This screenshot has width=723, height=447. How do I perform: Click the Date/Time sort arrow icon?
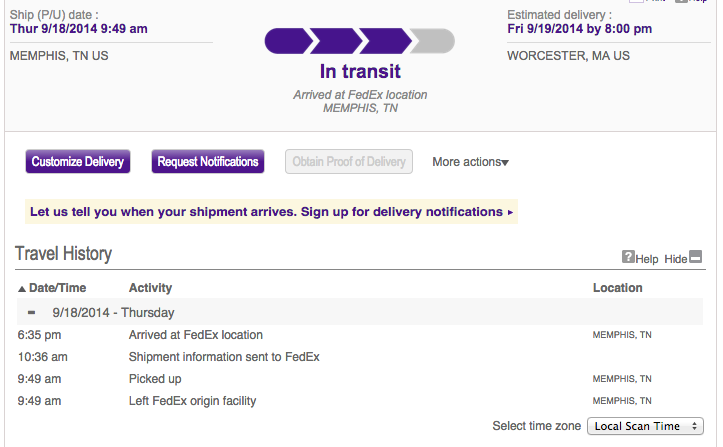pyautogui.click(x=23, y=289)
